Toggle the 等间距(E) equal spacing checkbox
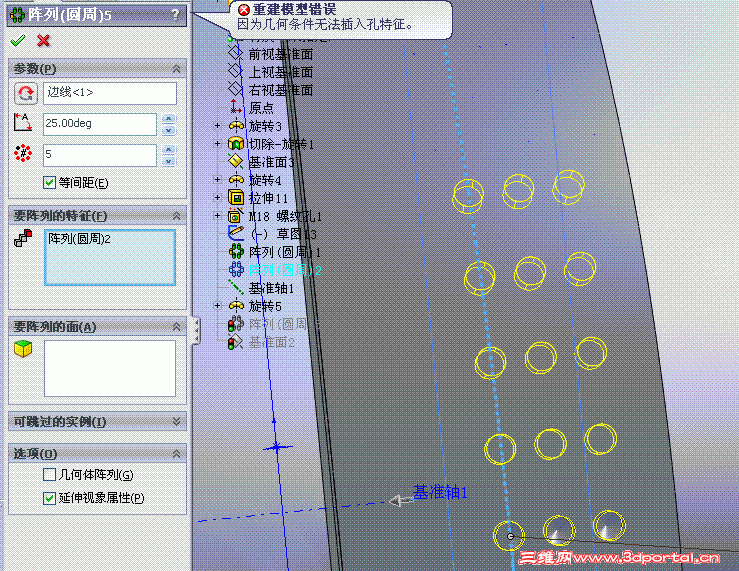Screen dimensions: 739x571 pos(49,182)
